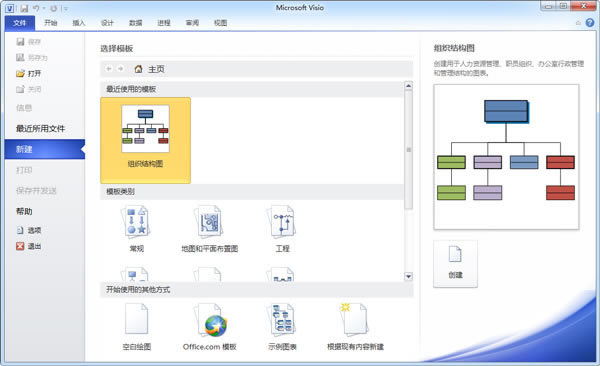Click the back arrow in template navigation bar
Screen dimensions: 600x366
(x=109, y=69)
